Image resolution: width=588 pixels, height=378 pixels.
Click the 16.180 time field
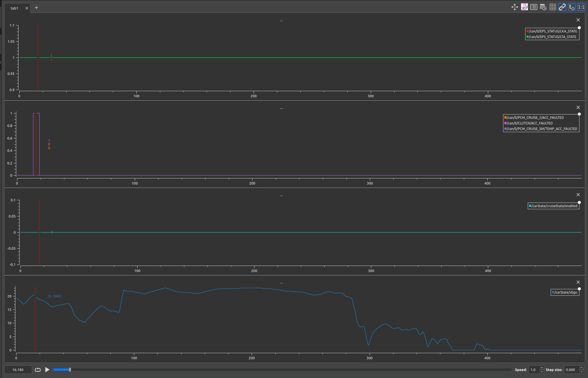[x=18, y=370]
